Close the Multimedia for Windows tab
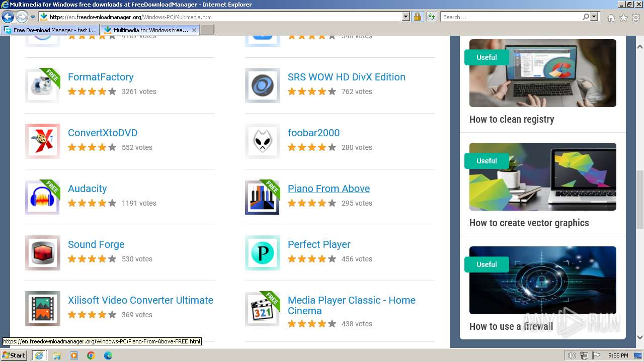Screen dimensions: 644x362 (194, 30)
